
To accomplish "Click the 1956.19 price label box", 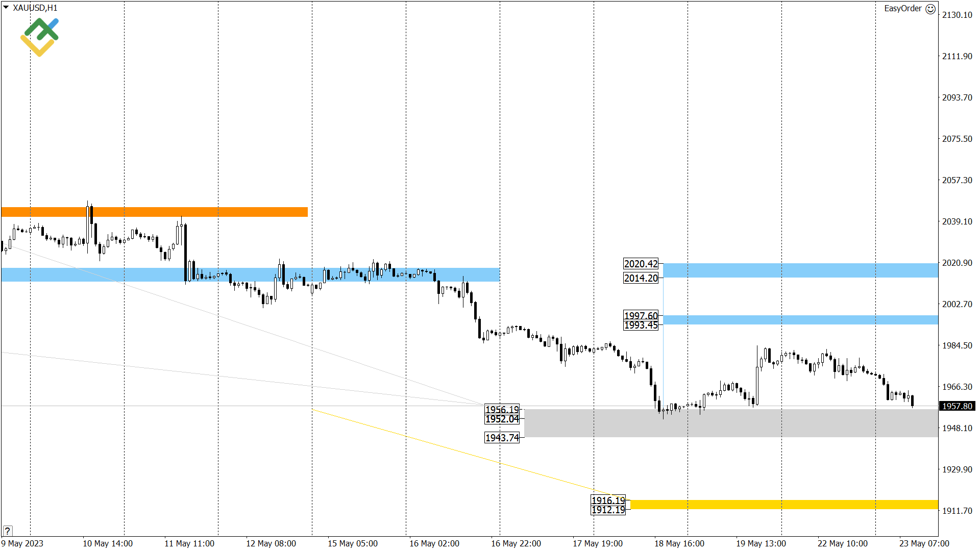I will pyautogui.click(x=502, y=409).
